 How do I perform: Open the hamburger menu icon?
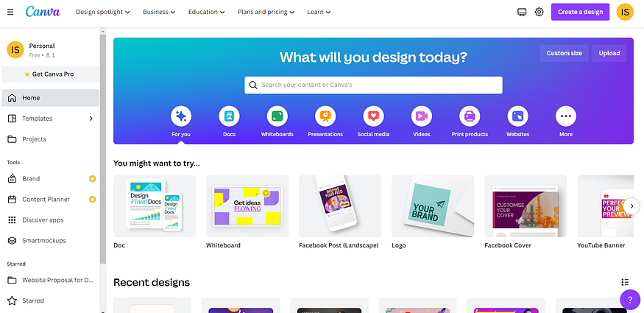coord(10,12)
